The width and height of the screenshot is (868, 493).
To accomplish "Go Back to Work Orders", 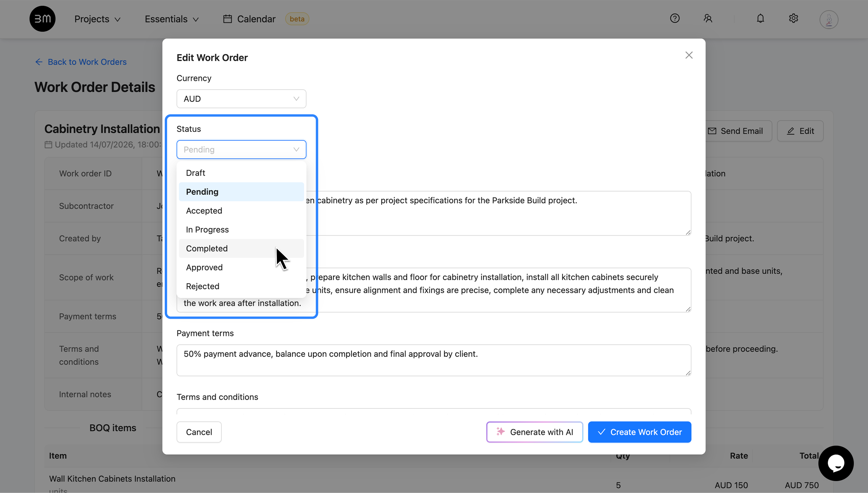I will point(81,62).
